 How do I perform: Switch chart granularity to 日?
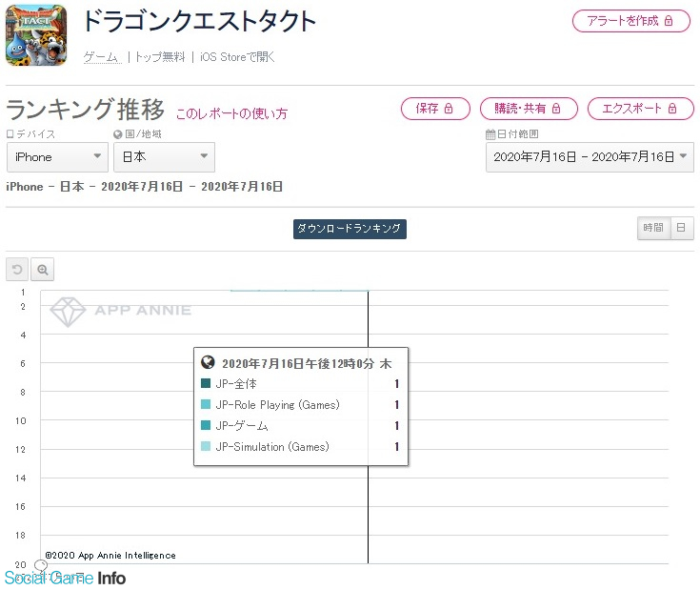click(x=681, y=228)
